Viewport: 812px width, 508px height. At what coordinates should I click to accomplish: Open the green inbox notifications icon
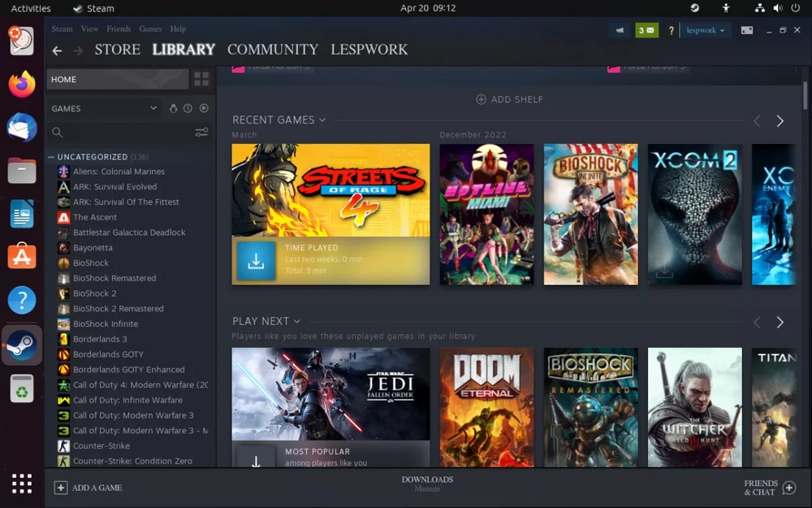pyautogui.click(x=646, y=30)
